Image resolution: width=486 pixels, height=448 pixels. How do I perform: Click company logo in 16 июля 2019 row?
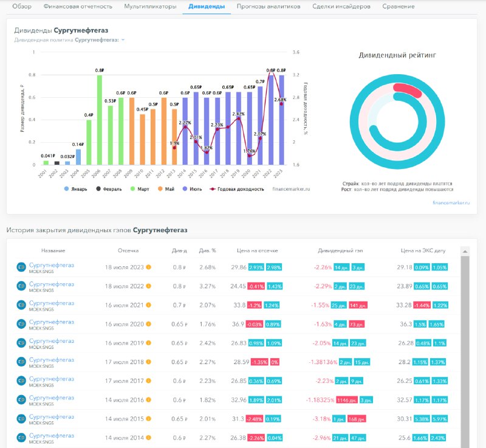pyautogui.click(x=21, y=343)
